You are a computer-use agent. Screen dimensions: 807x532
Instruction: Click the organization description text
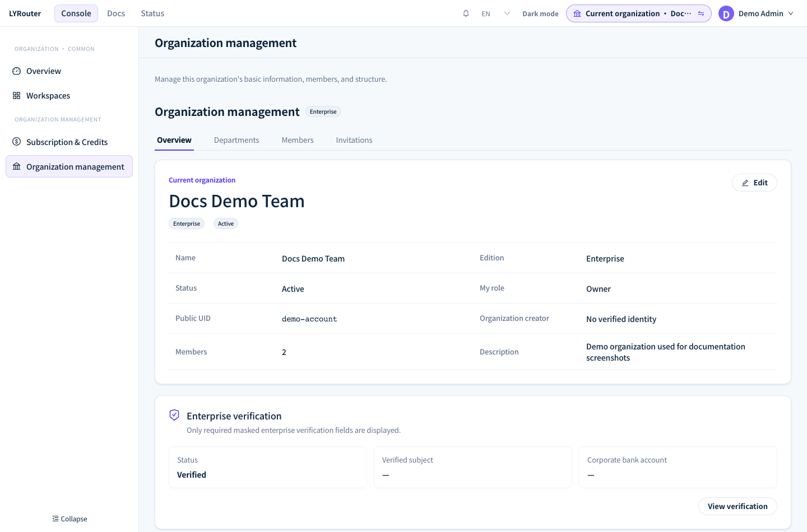click(666, 352)
